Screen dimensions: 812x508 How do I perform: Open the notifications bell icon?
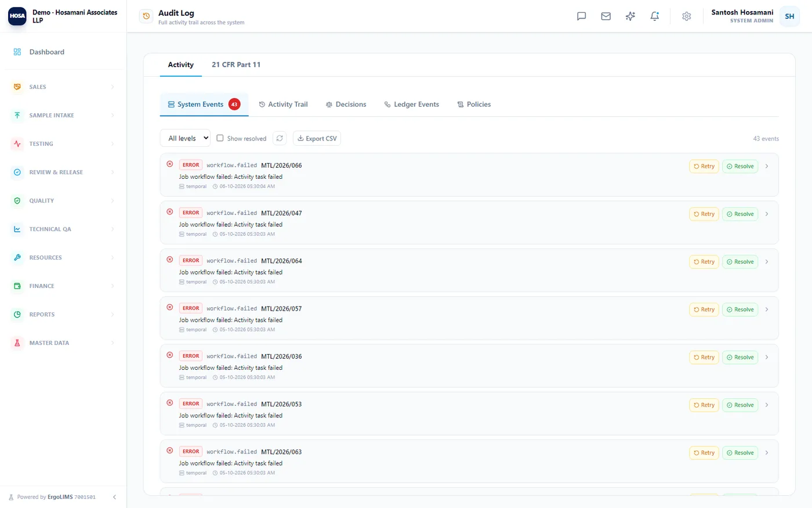(x=654, y=16)
